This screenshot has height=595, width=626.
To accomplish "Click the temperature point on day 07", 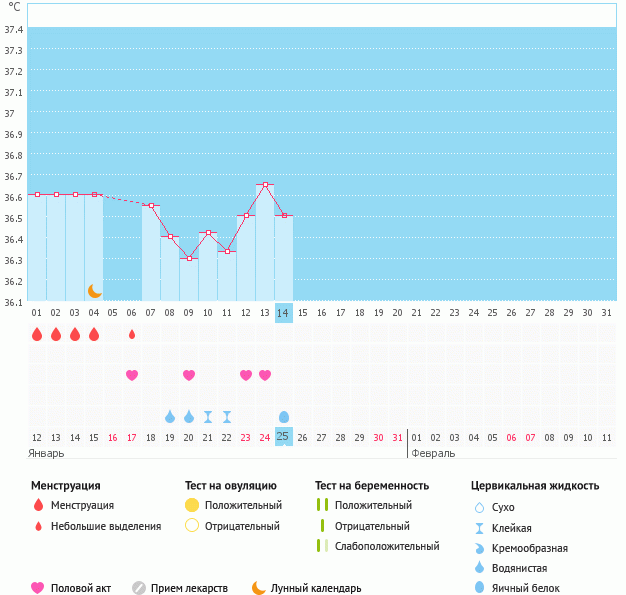I will (x=151, y=205).
